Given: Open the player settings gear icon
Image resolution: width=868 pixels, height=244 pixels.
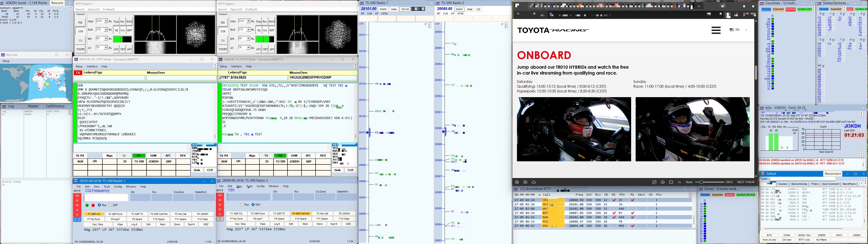Looking at the screenshot, I should pos(517,182).
